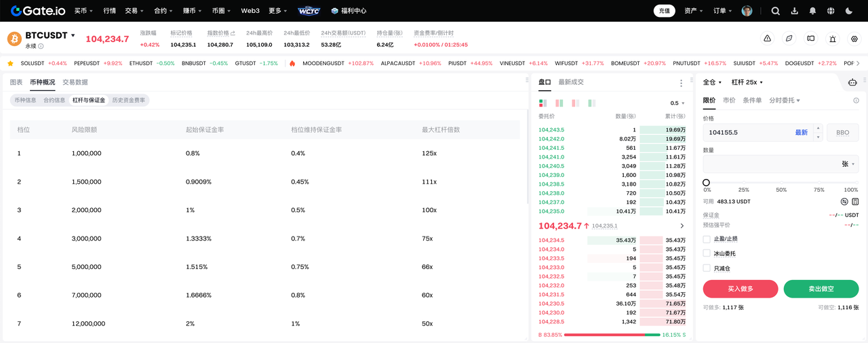
Task: Open the search magnifier in top bar
Action: pos(776,11)
